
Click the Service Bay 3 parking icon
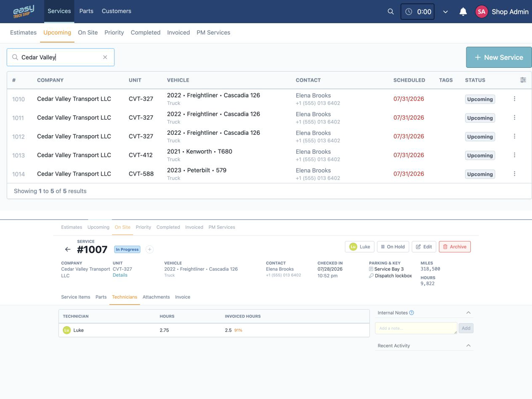pos(371,269)
